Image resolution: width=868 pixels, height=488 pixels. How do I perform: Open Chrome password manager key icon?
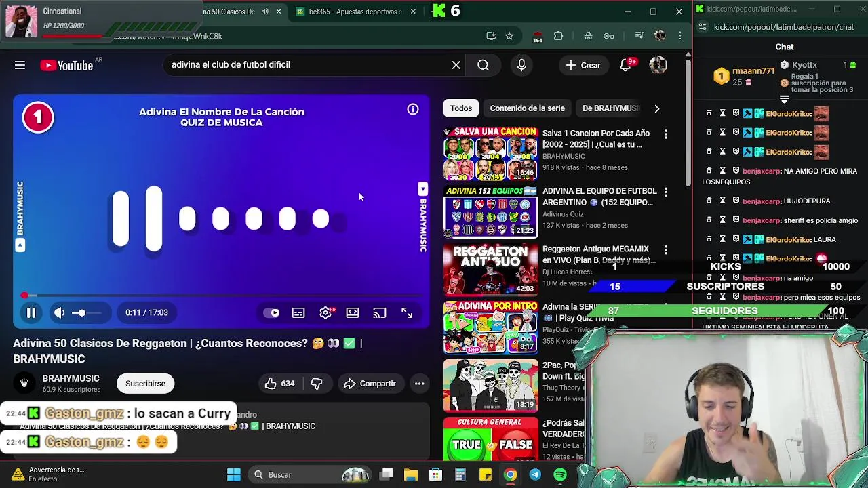click(609, 36)
